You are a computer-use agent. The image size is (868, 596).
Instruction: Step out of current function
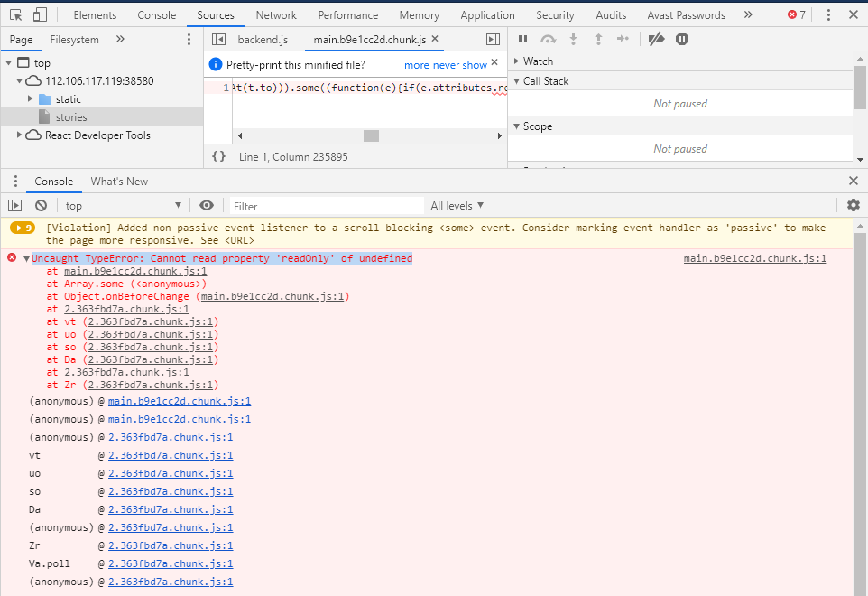click(598, 39)
